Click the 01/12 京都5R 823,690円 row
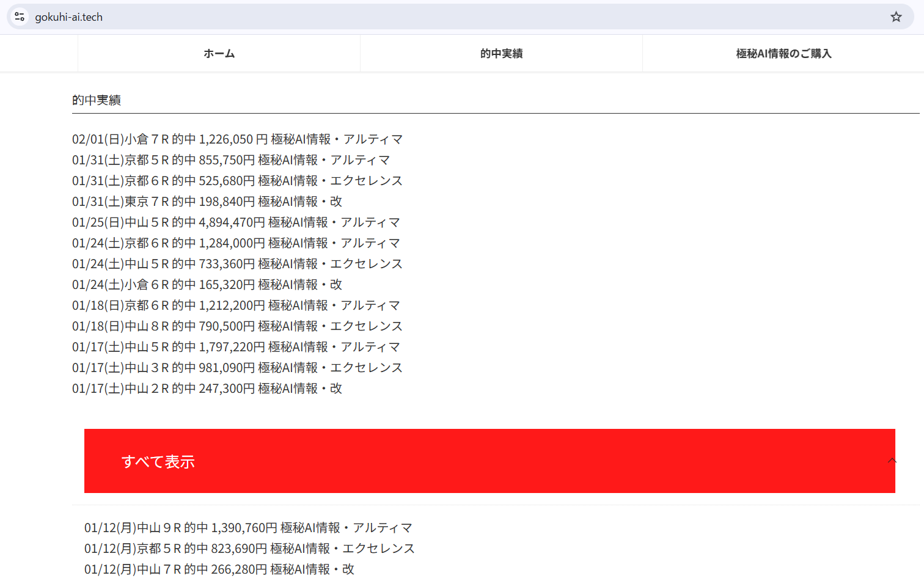 [249, 549]
